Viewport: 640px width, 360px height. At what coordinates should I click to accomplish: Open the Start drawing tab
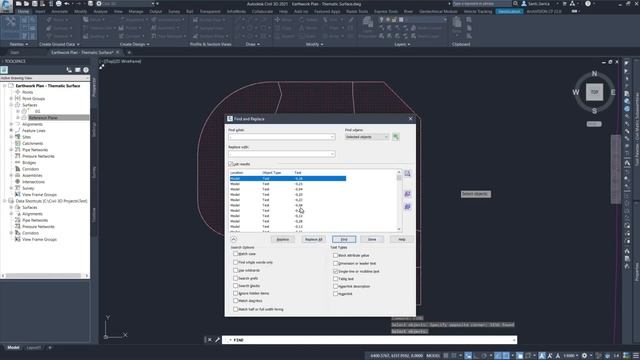coord(15,53)
